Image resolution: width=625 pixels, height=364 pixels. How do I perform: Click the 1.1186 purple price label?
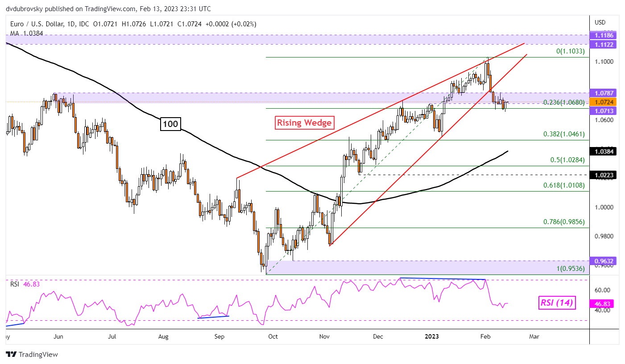click(603, 34)
